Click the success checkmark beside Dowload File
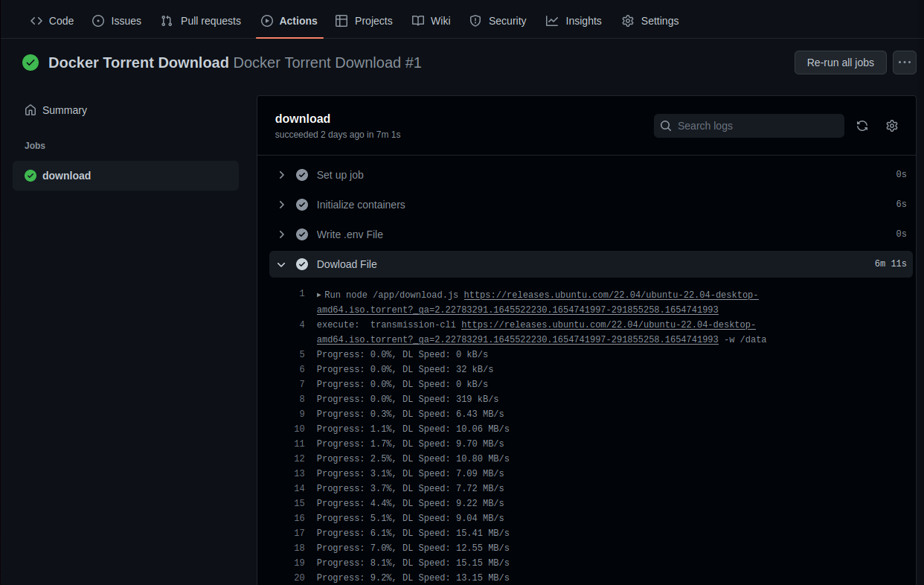The width and height of the screenshot is (924, 585). pos(302,264)
